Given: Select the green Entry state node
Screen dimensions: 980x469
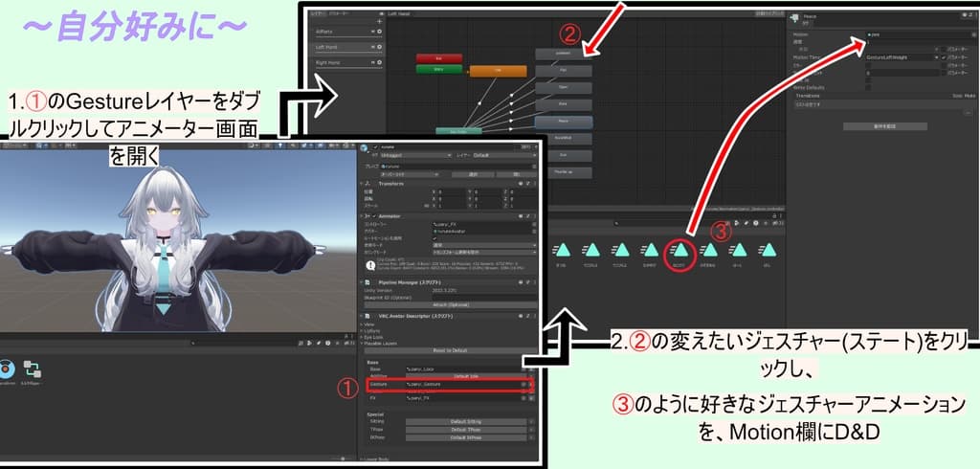Looking at the screenshot, I should click(439, 69).
